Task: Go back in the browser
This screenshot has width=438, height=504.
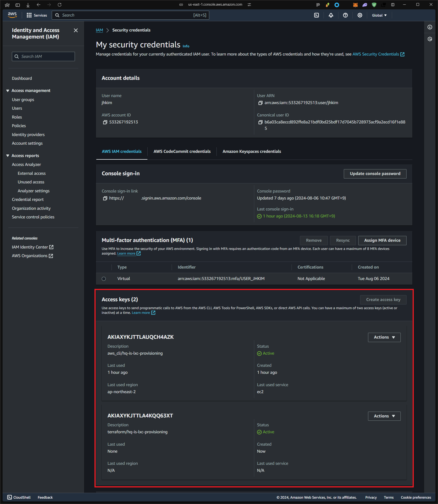Action: (38, 5)
